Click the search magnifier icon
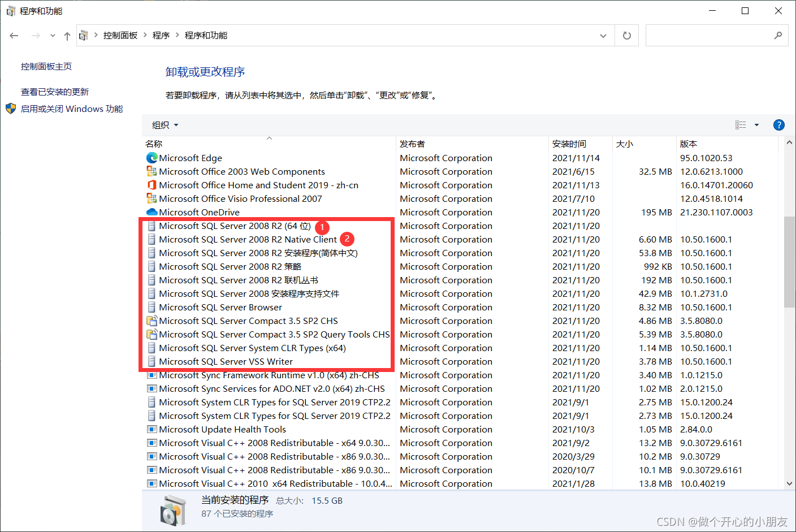The image size is (796, 532). pos(778,35)
